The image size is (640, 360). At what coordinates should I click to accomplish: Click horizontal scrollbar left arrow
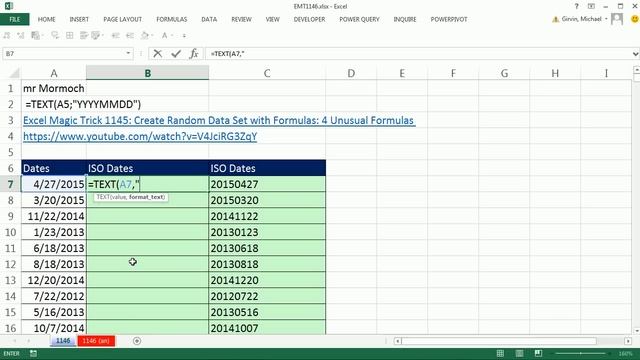(x=398, y=341)
